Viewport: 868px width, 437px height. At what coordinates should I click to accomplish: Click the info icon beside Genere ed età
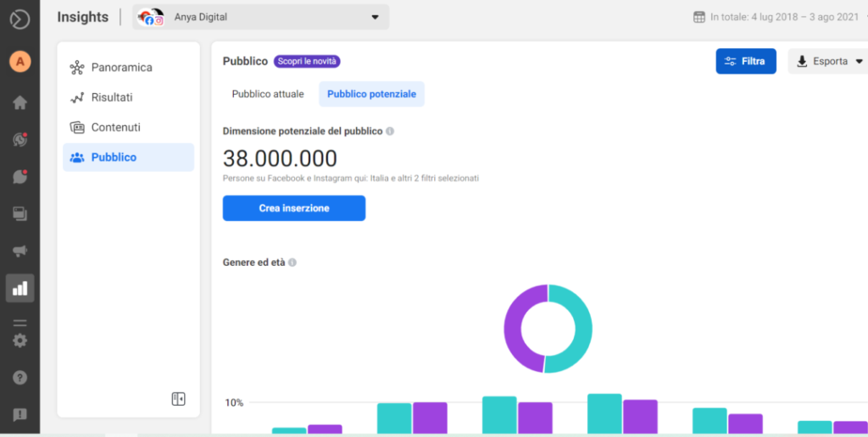coord(292,263)
